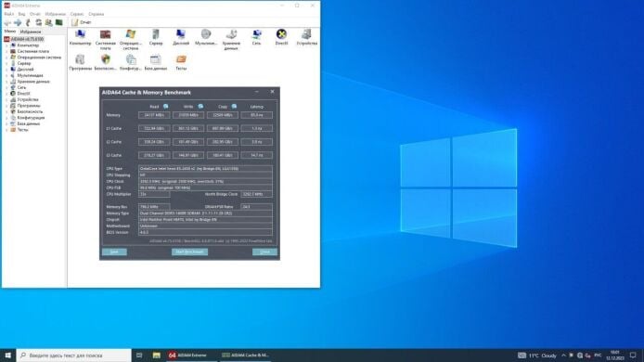Viewport: 644px width, 362px height.
Task: Click the info icon next to Read
Action: [x=166, y=107]
